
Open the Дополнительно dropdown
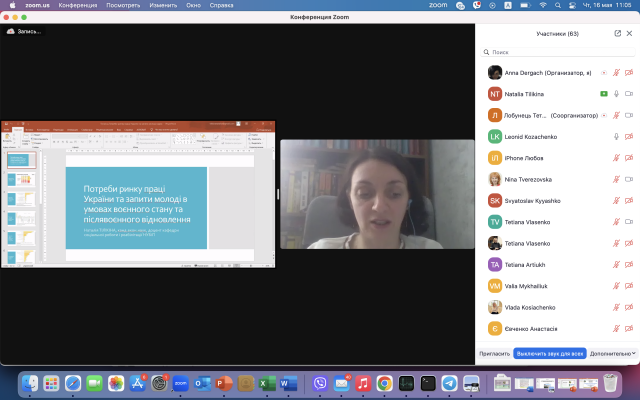pyautogui.click(x=612, y=353)
